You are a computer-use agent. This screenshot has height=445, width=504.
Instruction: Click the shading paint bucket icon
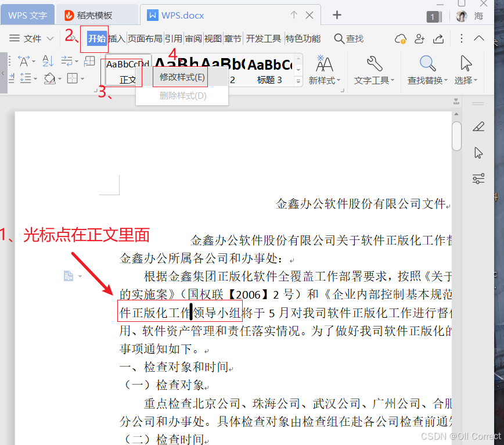(x=49, y=78)
